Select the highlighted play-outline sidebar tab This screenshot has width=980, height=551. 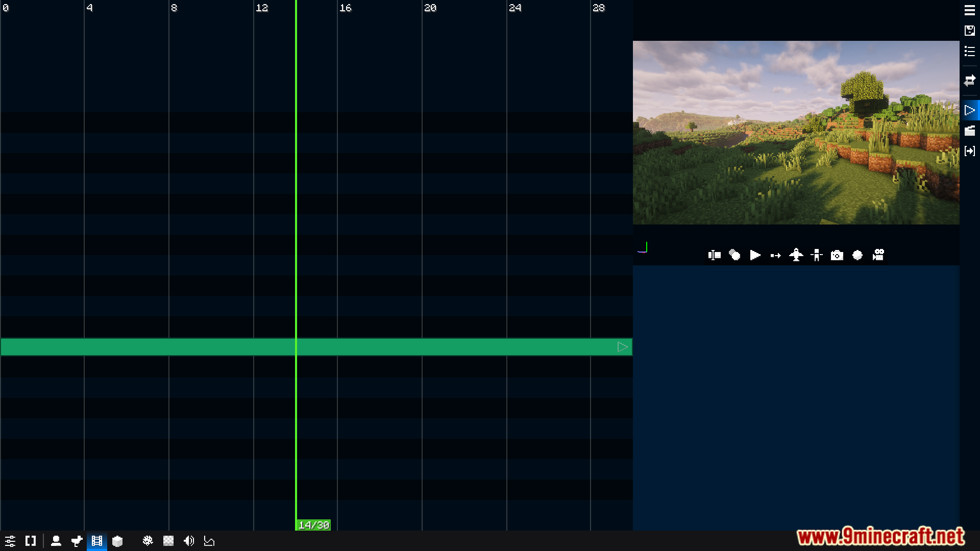[969, 110]
